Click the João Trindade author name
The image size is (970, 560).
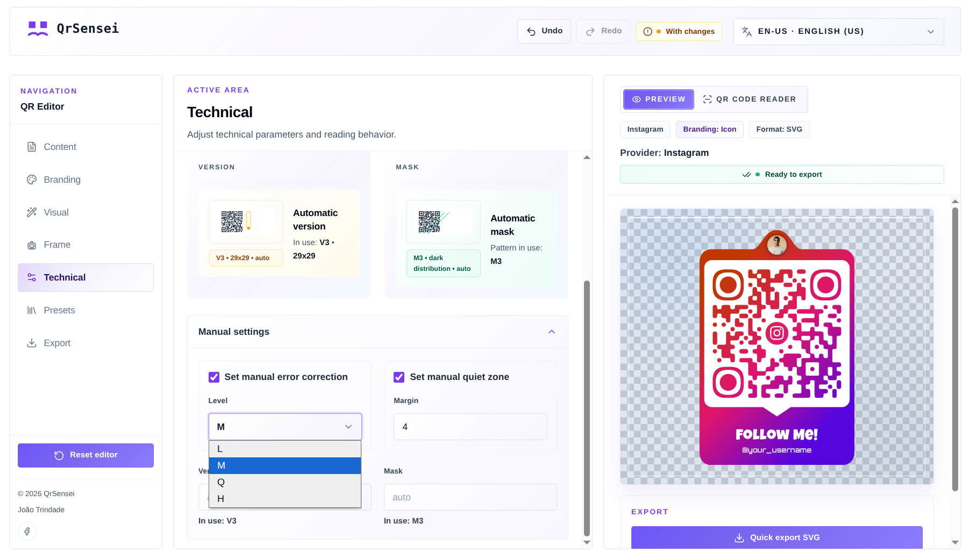pyautogui.click(x=41, y=510)
